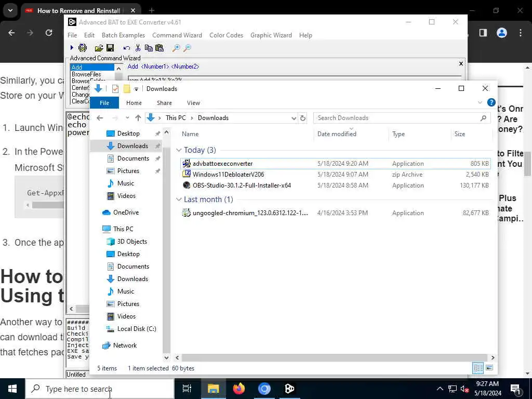Reload the page in the browser
532x399 pixels.
coord(49,33)
